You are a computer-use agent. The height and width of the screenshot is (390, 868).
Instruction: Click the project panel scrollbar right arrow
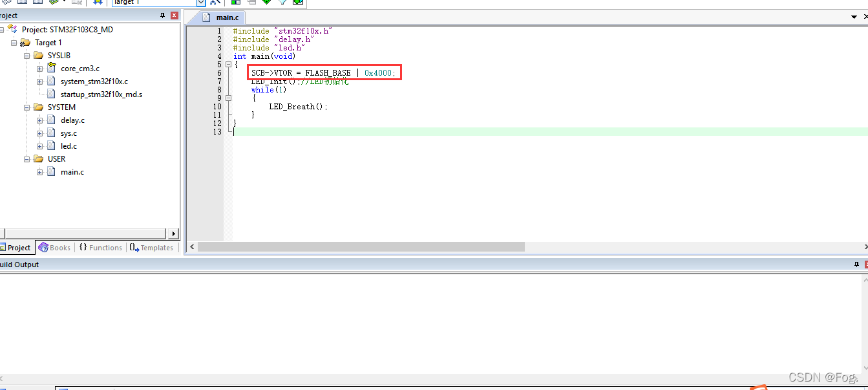(174, 233)
